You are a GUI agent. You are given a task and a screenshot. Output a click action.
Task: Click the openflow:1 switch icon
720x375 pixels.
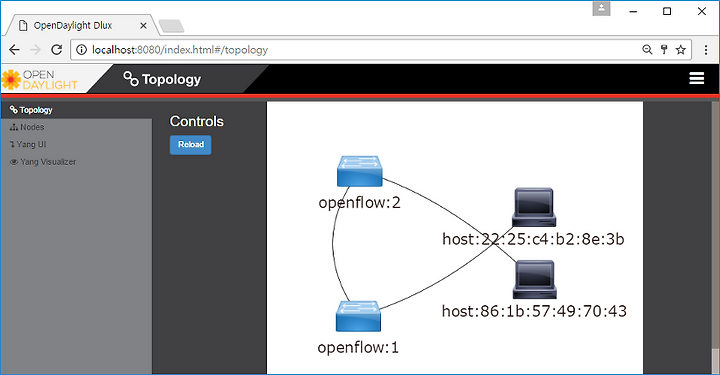(x=359, y=316)
